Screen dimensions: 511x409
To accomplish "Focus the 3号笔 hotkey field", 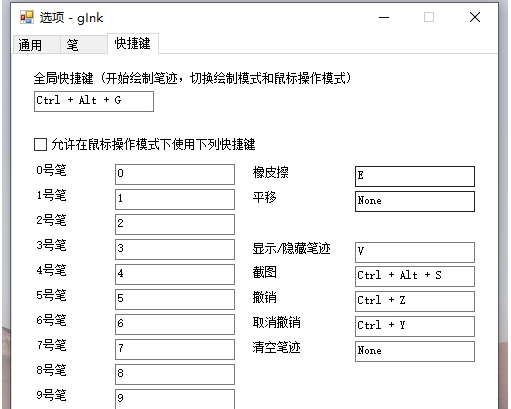I will (175, 249).
